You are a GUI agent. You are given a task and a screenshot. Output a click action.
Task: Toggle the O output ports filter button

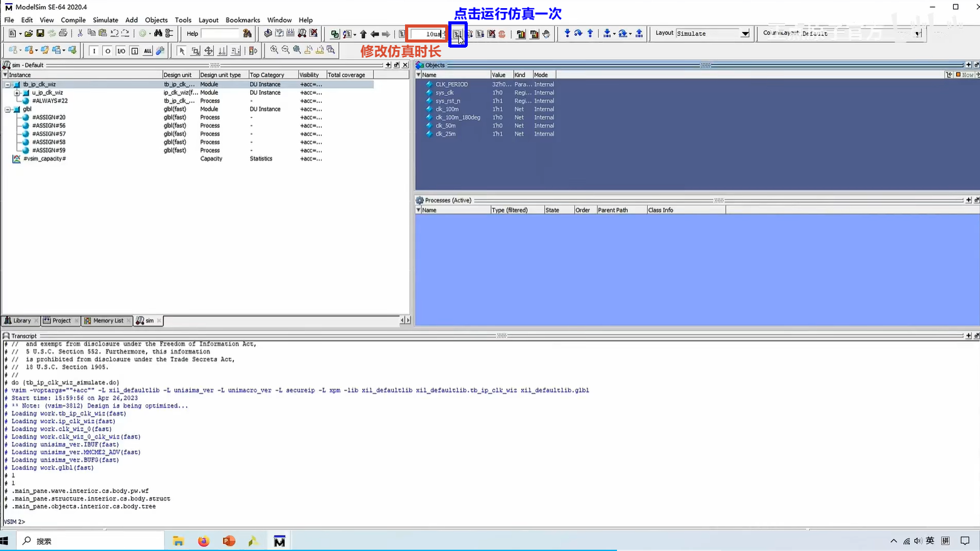click(107, 51)
